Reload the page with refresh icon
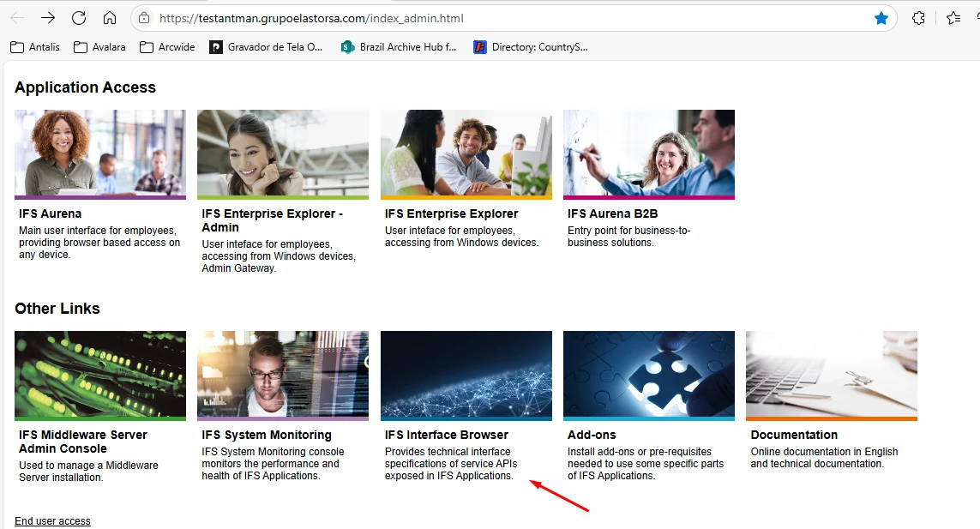The image size is (980, 529). pyautogui.click(x=79, y=18)
